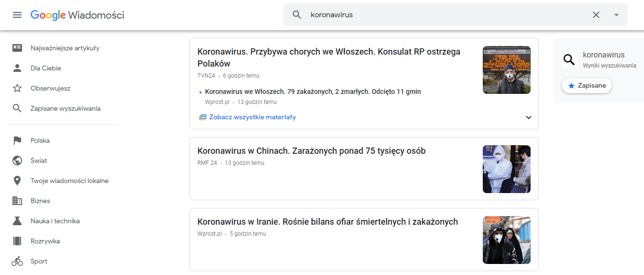
Task: Toggle the Zapisane saved search button
Action: [587, 86]
